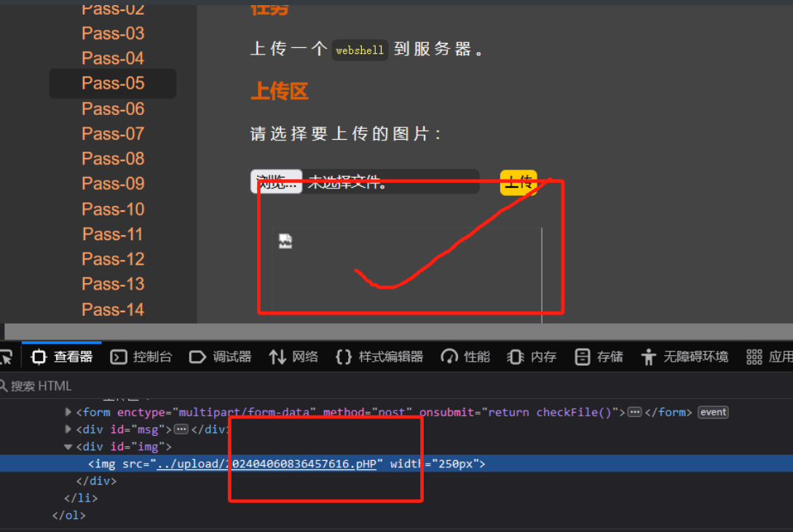
Task: Open Pass-10 in the sidebar
Action: pyautogui.click(x=113, y=209)
